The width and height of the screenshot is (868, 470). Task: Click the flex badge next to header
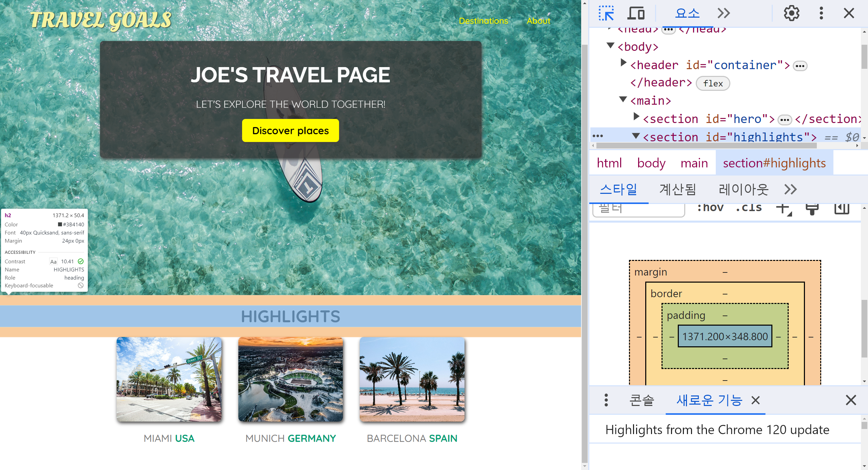tap(713, 83)
